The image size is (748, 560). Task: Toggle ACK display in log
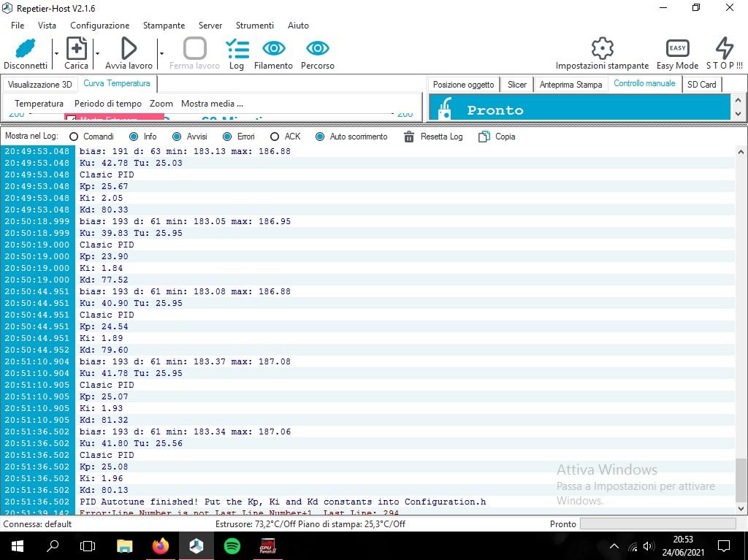275,137
